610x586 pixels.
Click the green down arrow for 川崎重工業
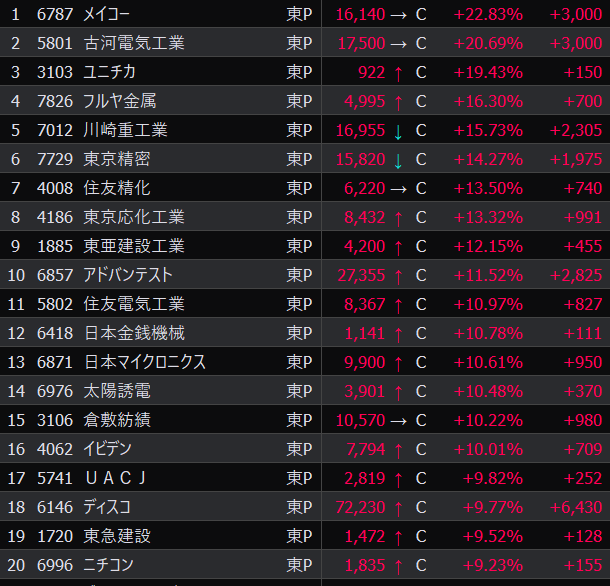pos(398,131)
